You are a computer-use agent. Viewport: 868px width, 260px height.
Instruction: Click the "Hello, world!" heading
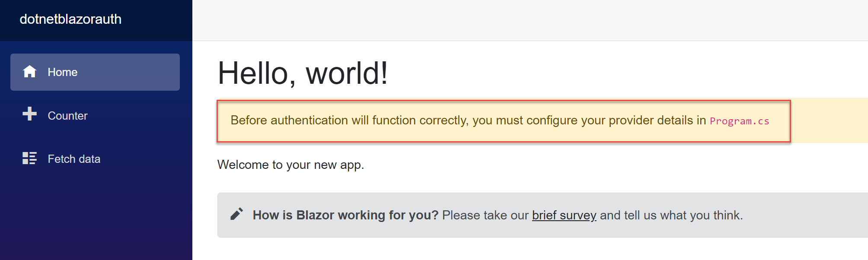(x=303, y=73)
